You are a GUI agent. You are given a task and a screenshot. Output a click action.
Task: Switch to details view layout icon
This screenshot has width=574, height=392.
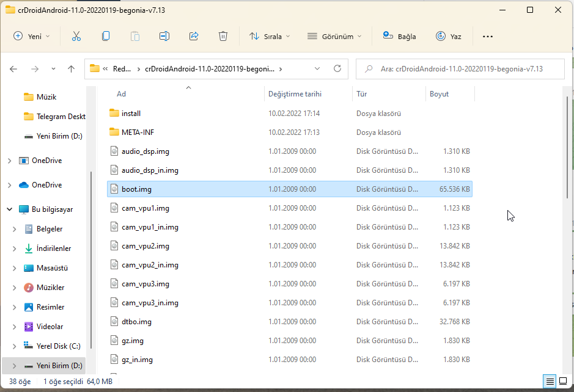(550, 382)
